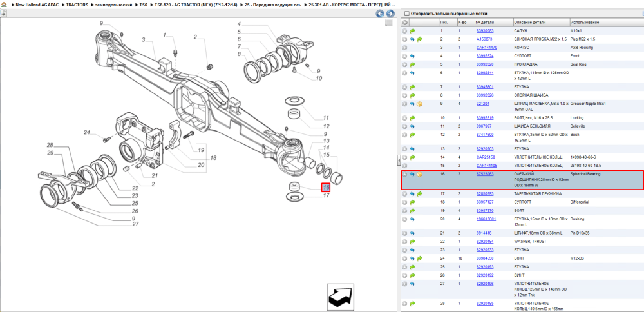Select callout number 27 in the diagram
The height and width of the screenshot is (312, 644).
pyautogui.click(x=134, y=224)
